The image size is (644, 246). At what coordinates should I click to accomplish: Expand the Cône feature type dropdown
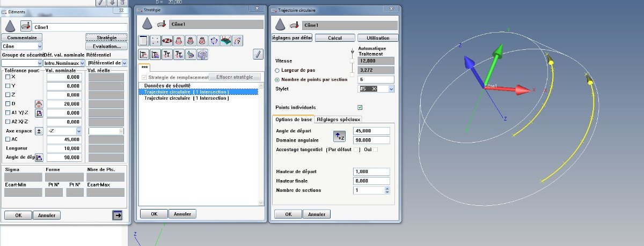tap(39, 47)
